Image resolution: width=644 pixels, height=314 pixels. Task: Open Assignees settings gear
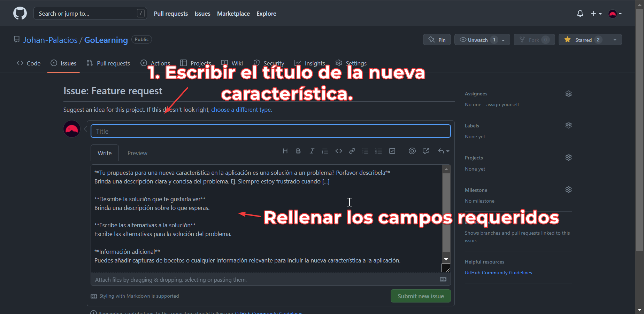coord(568,94)
